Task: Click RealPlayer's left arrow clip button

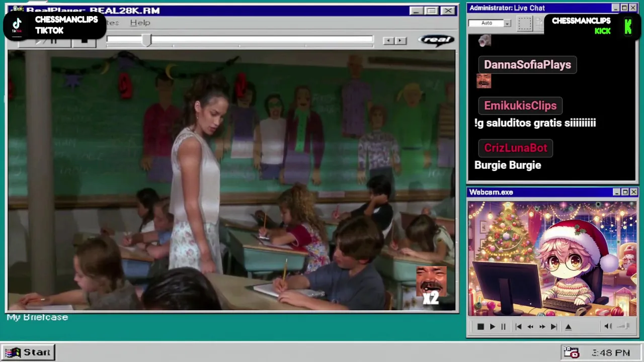Action: [388, 41]
